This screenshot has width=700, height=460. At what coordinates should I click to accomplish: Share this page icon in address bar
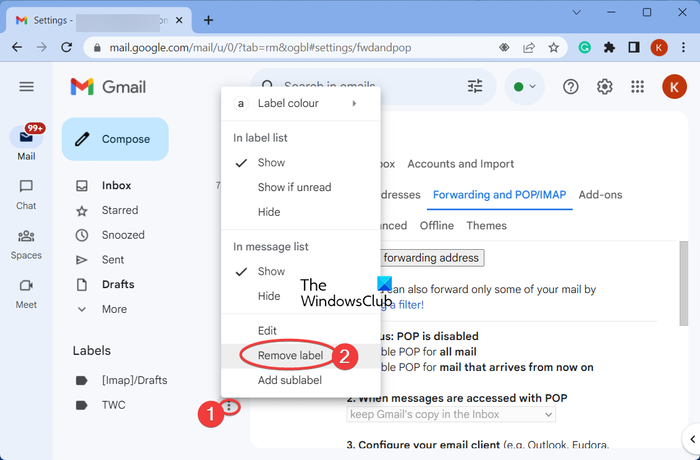click(529, 47)
